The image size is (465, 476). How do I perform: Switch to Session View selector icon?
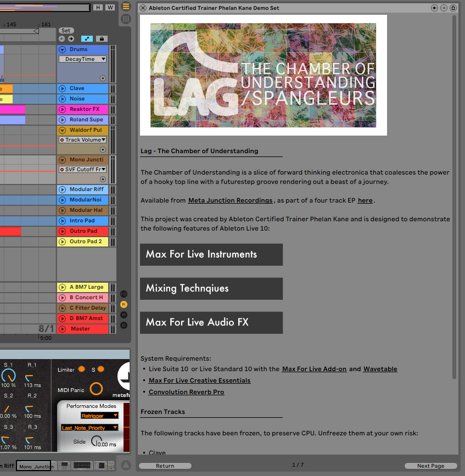point(126,19)
